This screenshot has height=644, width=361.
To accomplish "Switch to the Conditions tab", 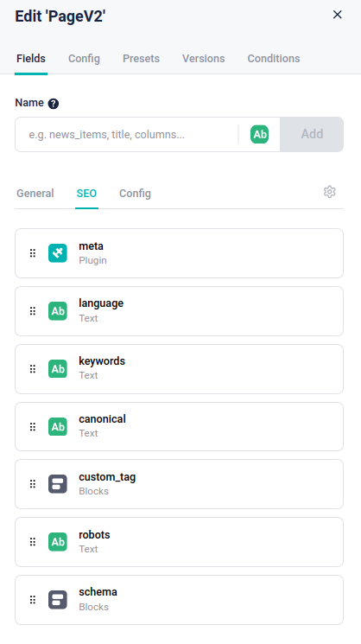I will (x=274, y=58).
